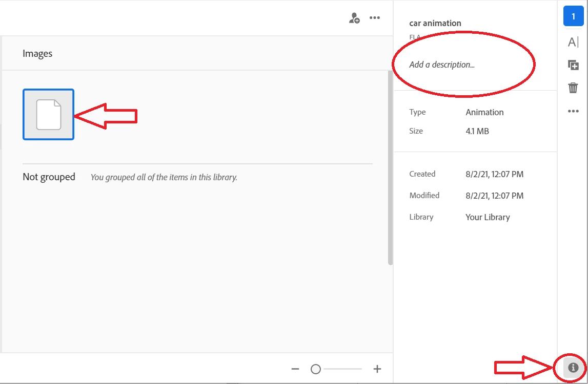Viewport: 588px width, 384px height.
Task: Click the Images group heading
Action: point(37,54)
